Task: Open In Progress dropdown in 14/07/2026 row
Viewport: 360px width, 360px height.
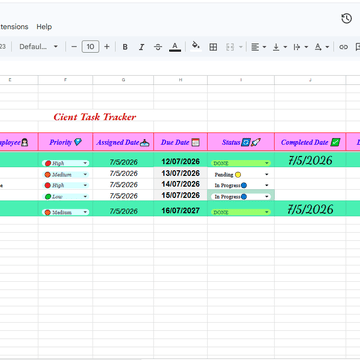Action: pyautogui.click(x=241, y=185)
